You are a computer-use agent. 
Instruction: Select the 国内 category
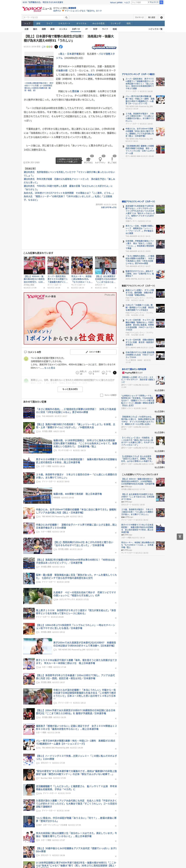(x=35, y=29)
